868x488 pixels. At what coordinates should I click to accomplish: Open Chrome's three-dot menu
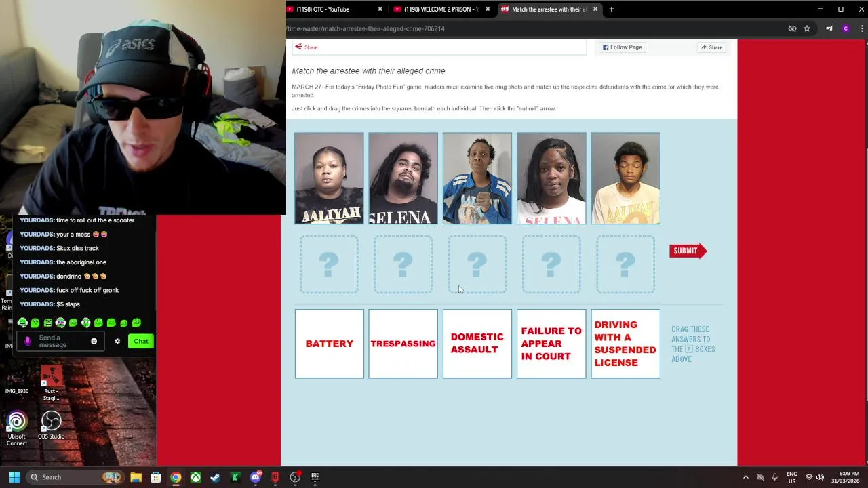tap(862, 28)
